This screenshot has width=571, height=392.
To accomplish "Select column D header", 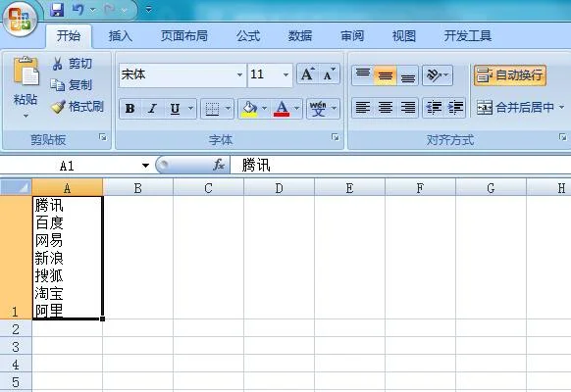I will click(279, 188).
